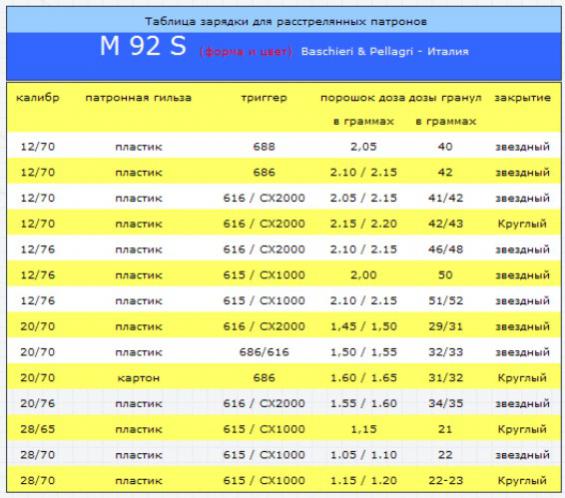The width and height of the screenshot is (565, 498).
Task: Click shot dose '21'
Action: tap(445, 429)
